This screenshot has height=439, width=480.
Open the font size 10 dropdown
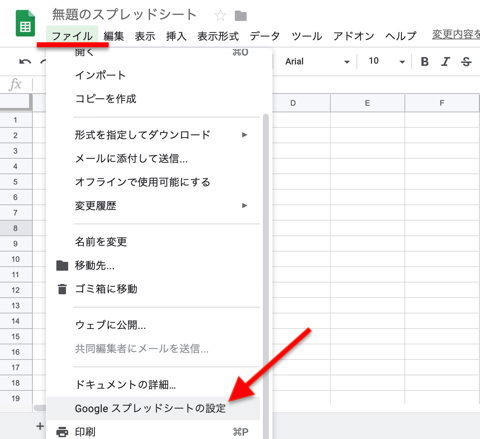point(386,62)
